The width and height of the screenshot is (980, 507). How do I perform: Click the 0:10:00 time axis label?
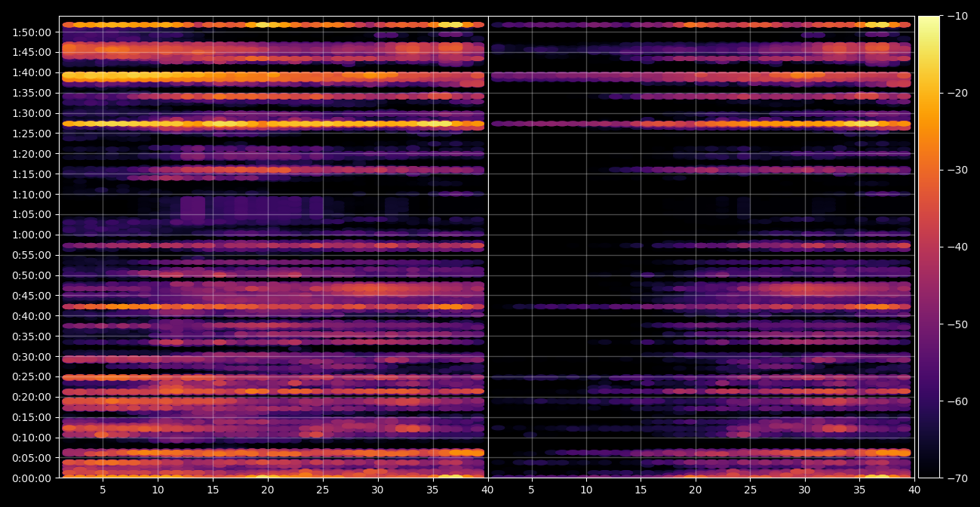pyautogui.click(x=31, y=438)
